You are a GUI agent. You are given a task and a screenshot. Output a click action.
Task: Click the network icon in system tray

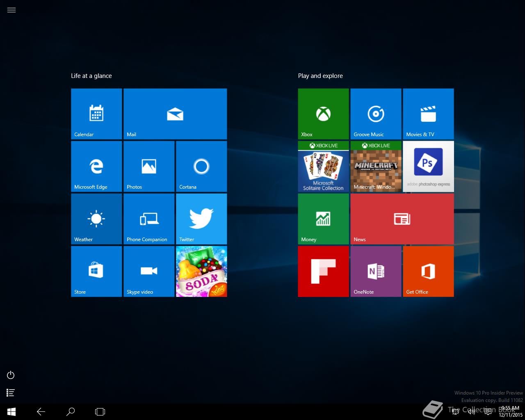coord(456,412)
